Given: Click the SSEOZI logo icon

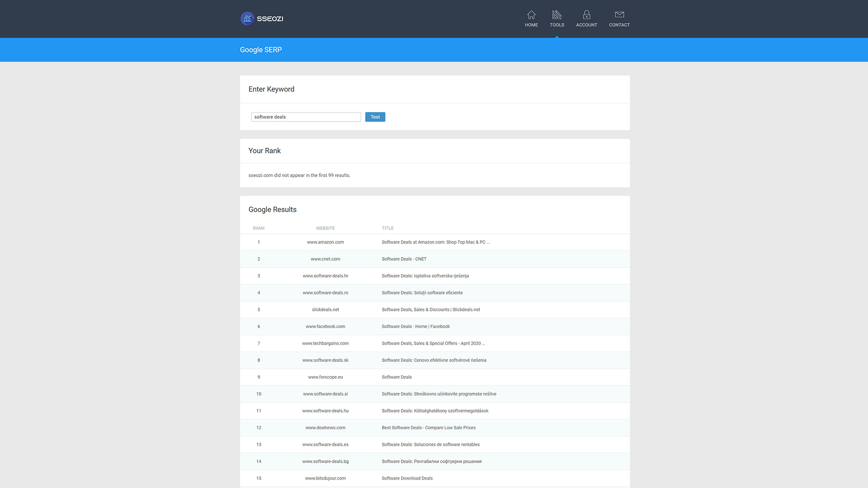Looking at the screenshot, I should (247, 19).
